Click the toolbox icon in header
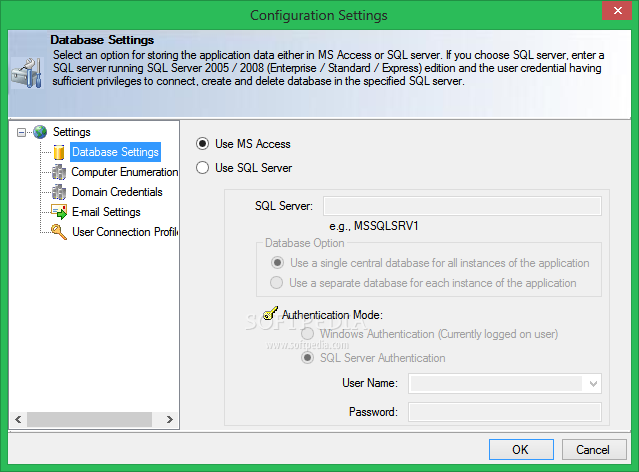Image resolution: width=639 pixels, height=472 pixels. 27,73
